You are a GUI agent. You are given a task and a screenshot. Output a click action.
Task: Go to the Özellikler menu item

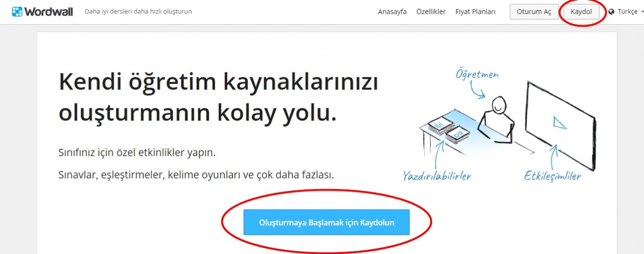pyautogui.click(x=431, y=12)
